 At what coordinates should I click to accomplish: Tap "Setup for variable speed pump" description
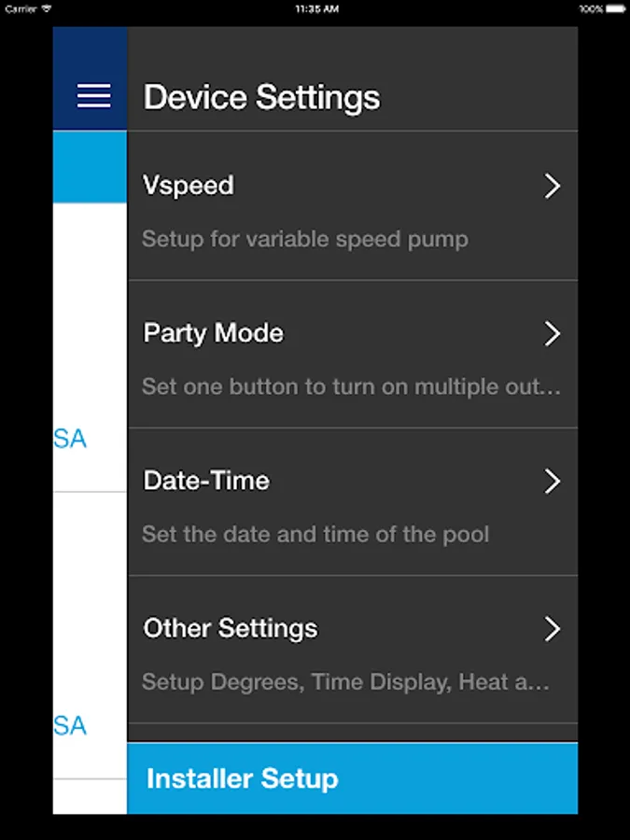tap(305, 240)
